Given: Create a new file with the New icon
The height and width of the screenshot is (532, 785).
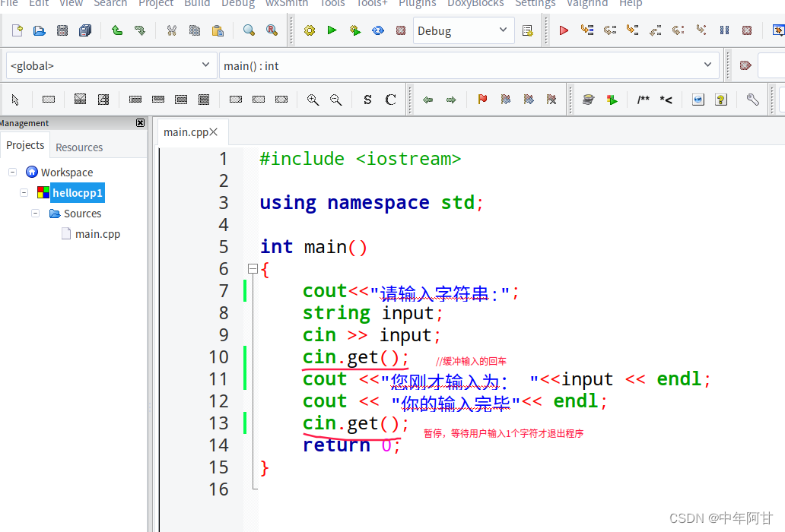Looking at the screenshot, I should point(17,30).
